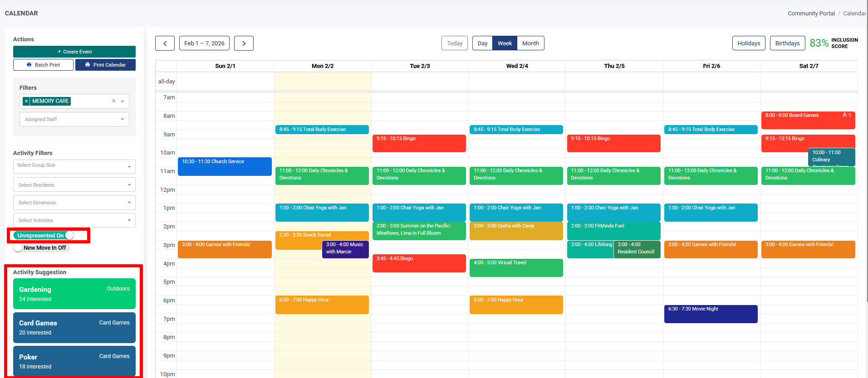Click the Sun 2/1 column header

click(x=225, y=66)
